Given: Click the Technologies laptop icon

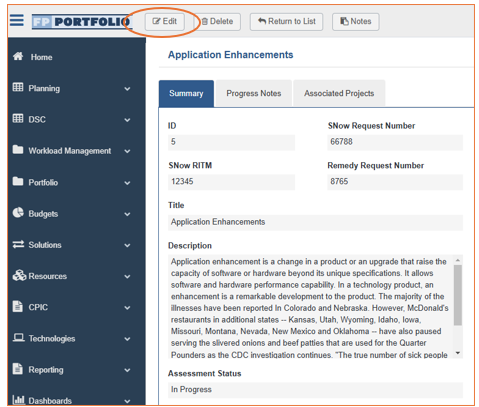Looking at the screenshot, I should click(x=18, y=338).
